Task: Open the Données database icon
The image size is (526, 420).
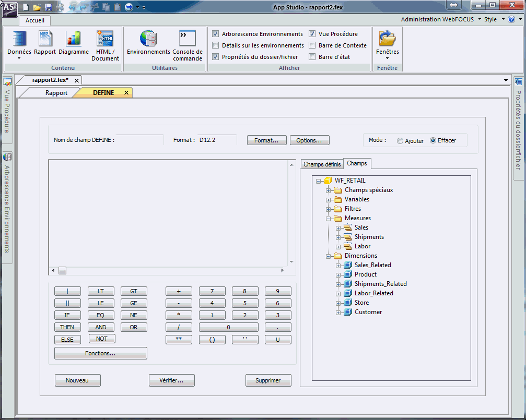Action: [x=19, y=38]
